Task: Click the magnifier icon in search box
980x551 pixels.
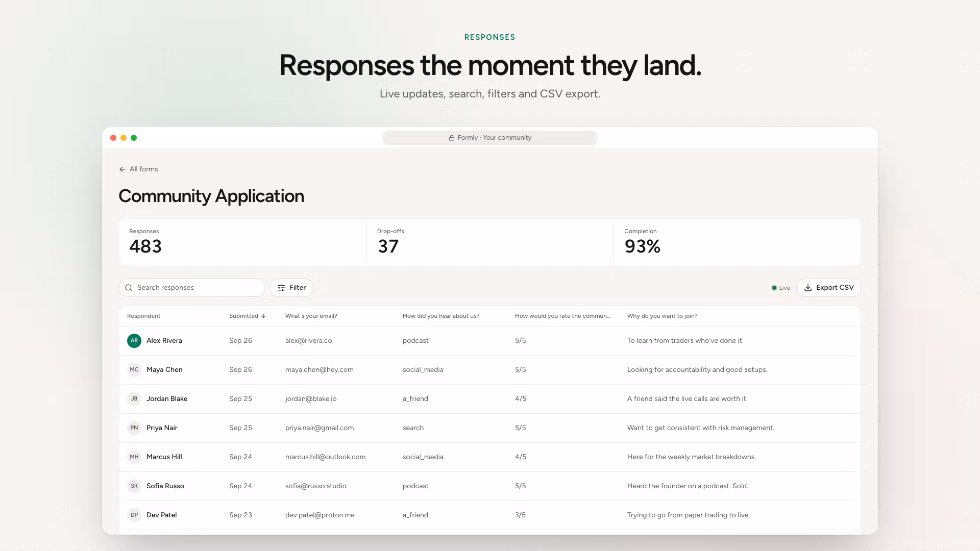Action: point(129,288)
